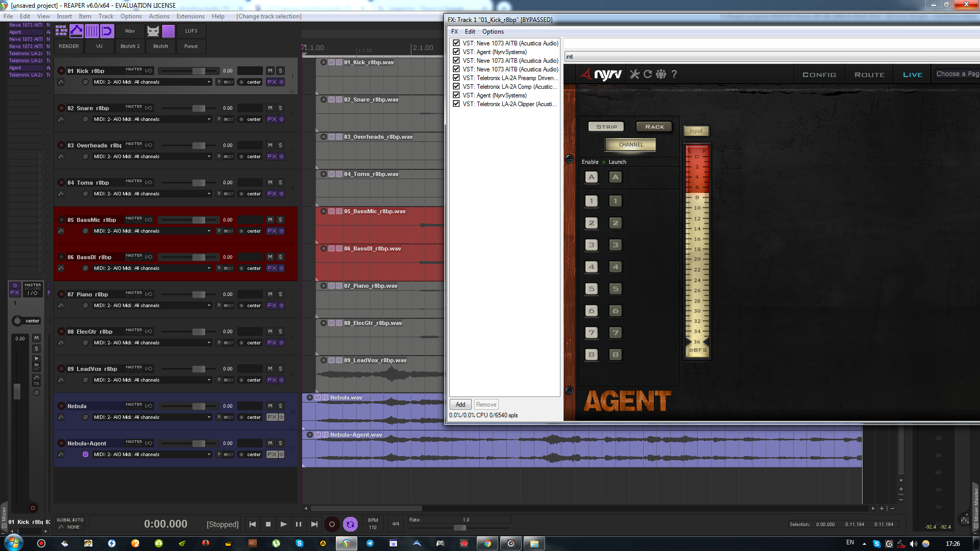Image resolution: width=980 pixels, height=551 pixels.
Task: Open the Extensions menu
Action: click(190, 16)
